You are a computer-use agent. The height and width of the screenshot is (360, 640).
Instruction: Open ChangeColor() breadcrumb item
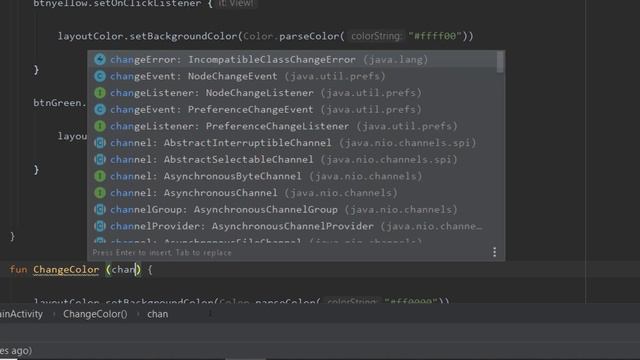pos(95,314)
